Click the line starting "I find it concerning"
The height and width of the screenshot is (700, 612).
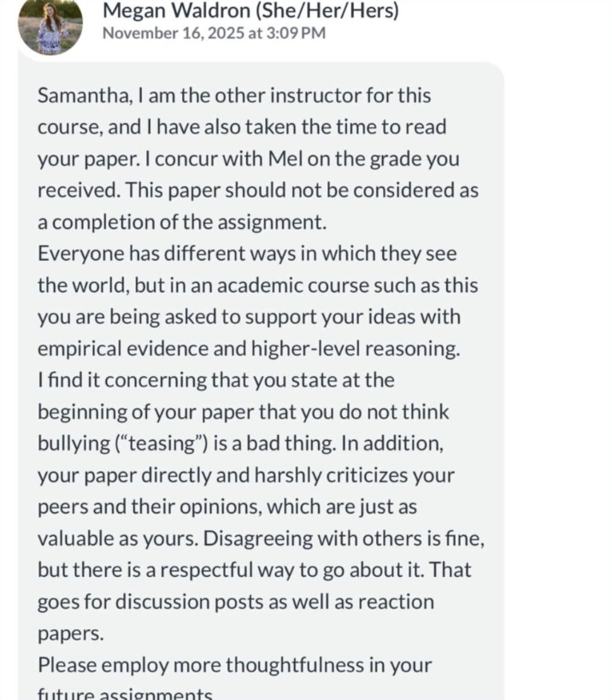pyautogui.click(x=215, y=379)
